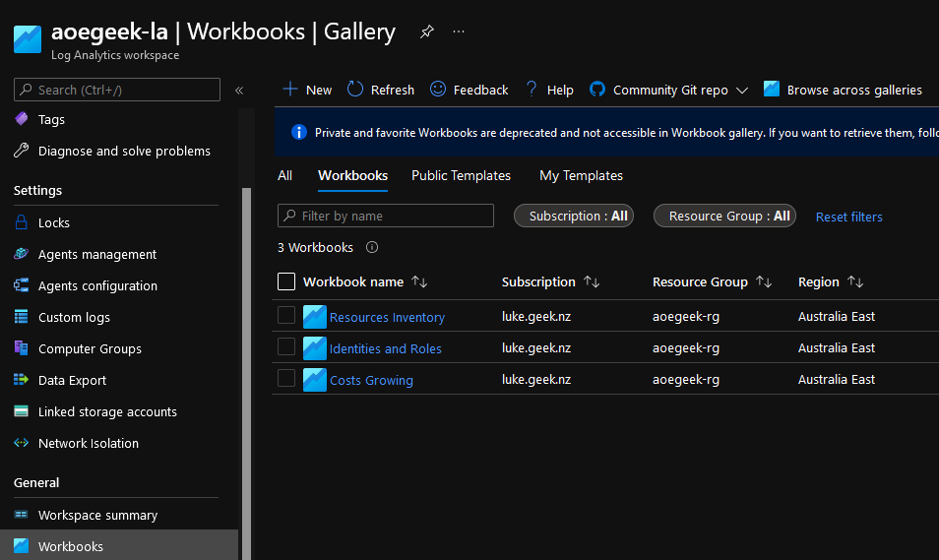Image resolution: width=939 pixels, height=560 pixels.
Task: Switch to the All tab
Action: pyautogui.click(x=285, y=175)
